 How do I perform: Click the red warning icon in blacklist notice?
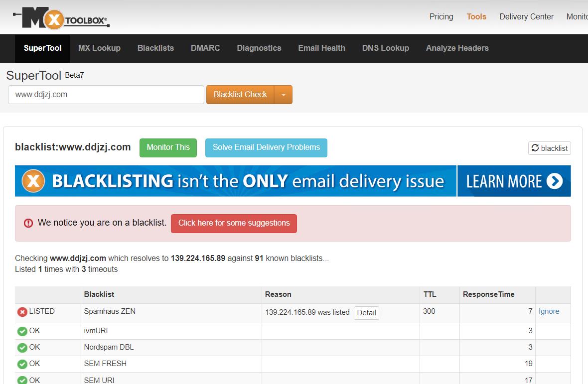(28, 223)
